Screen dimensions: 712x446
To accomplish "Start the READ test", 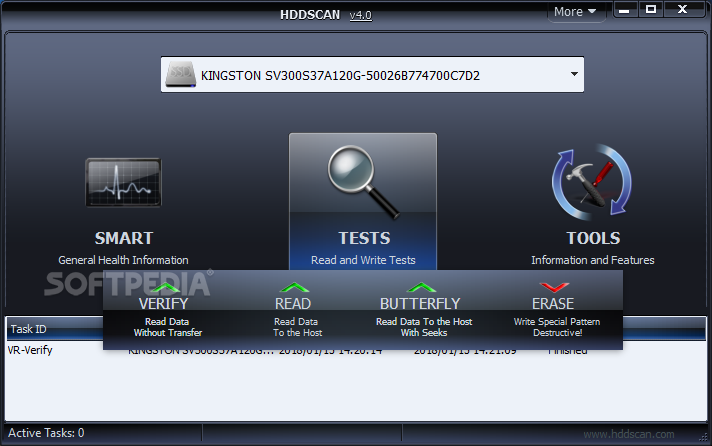I will point(293,303).
